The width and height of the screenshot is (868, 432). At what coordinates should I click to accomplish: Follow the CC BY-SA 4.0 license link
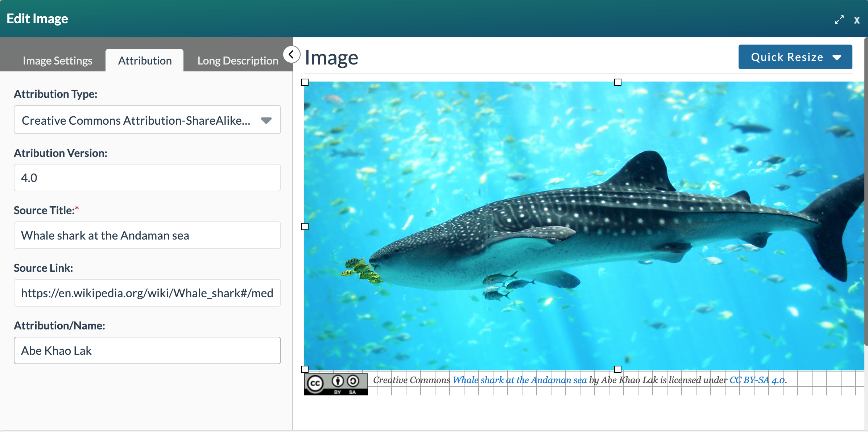(756, 380)
